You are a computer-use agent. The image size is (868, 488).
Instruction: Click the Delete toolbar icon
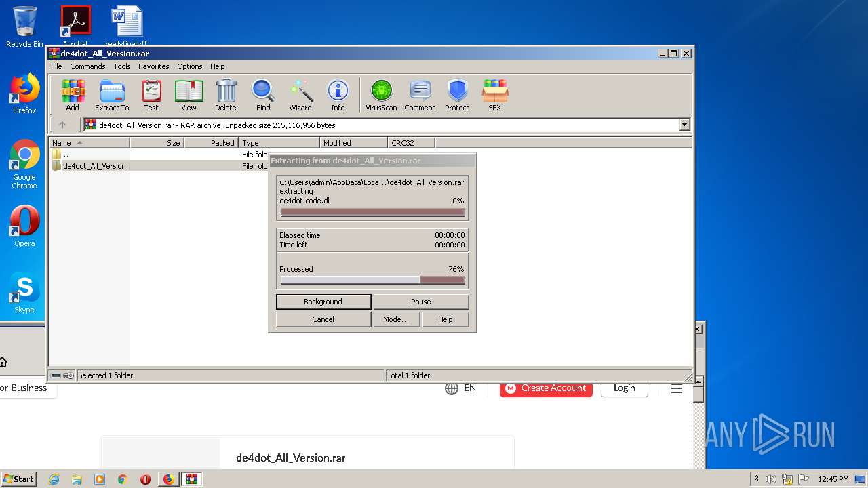point(226,95)
